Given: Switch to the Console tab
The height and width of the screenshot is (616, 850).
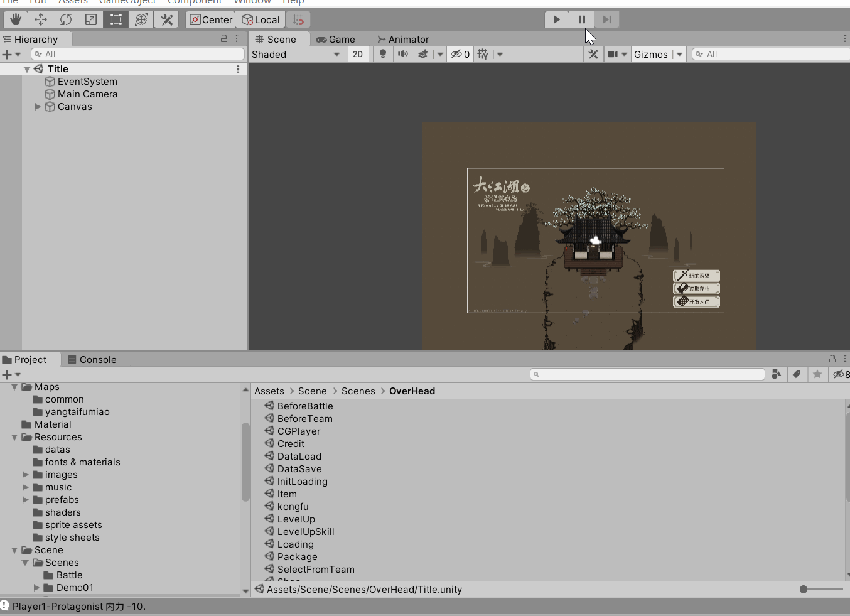Looking at the screenshot, I should [92, 359].
